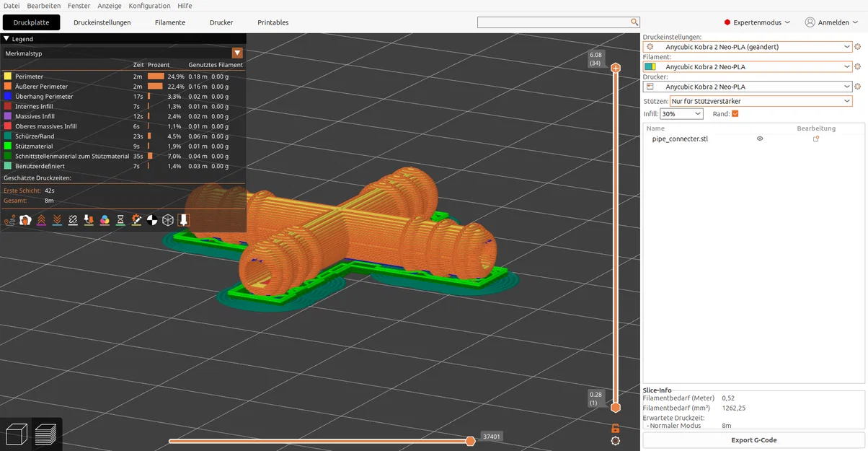
Task: Open settings gear beside Filament preset
Action: coord(858,66)
